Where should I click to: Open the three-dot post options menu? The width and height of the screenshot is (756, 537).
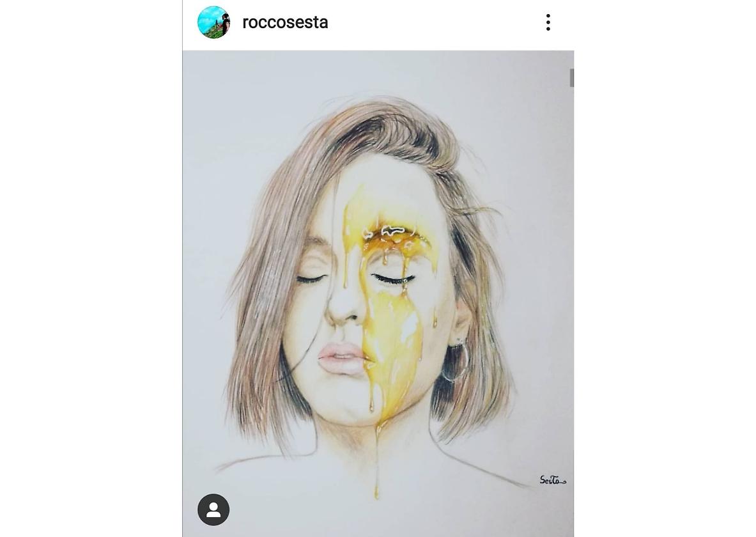(x=548, y=22)
